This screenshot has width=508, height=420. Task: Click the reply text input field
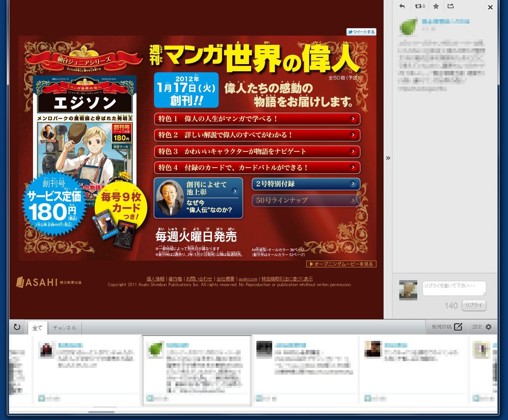454,288
